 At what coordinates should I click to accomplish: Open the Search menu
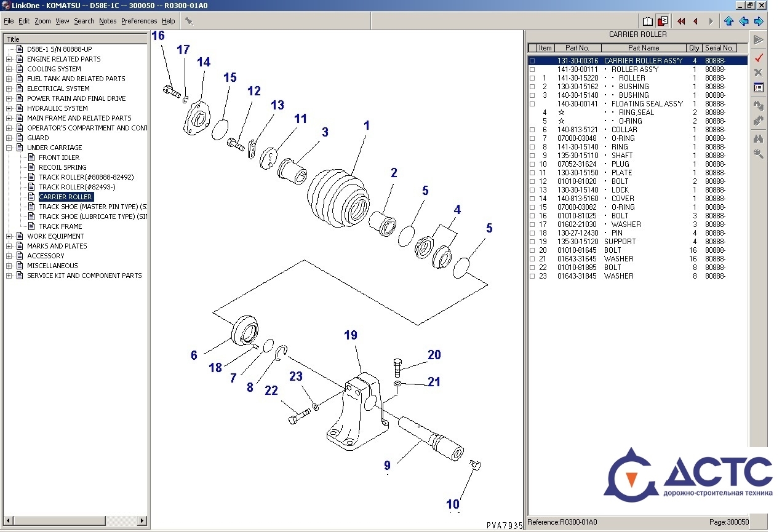pos(84,21)
